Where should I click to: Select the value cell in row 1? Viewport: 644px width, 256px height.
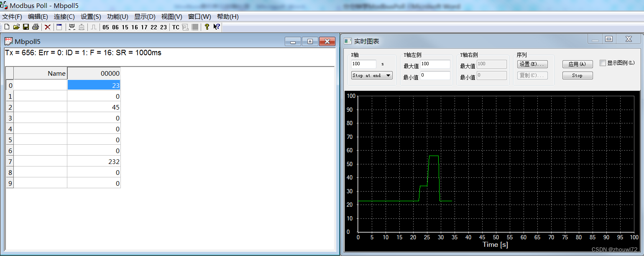pos(94,96)
